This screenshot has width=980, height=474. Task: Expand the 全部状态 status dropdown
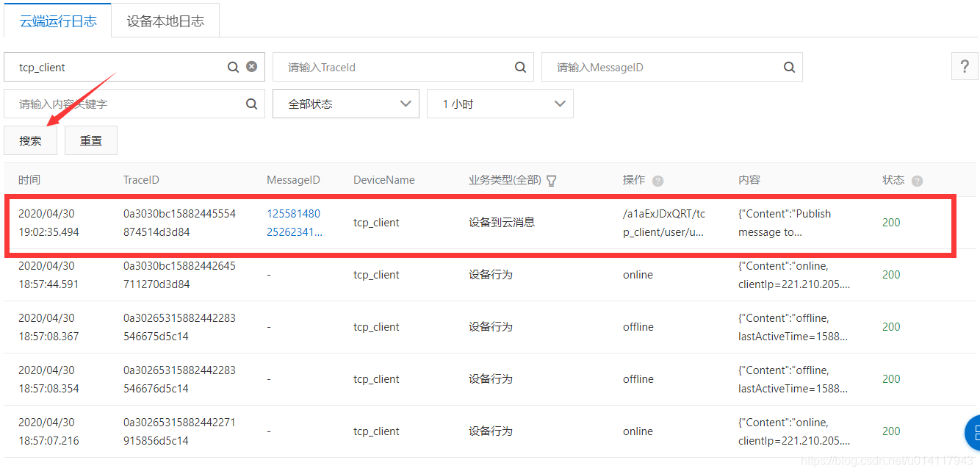(x=346, y=104)
